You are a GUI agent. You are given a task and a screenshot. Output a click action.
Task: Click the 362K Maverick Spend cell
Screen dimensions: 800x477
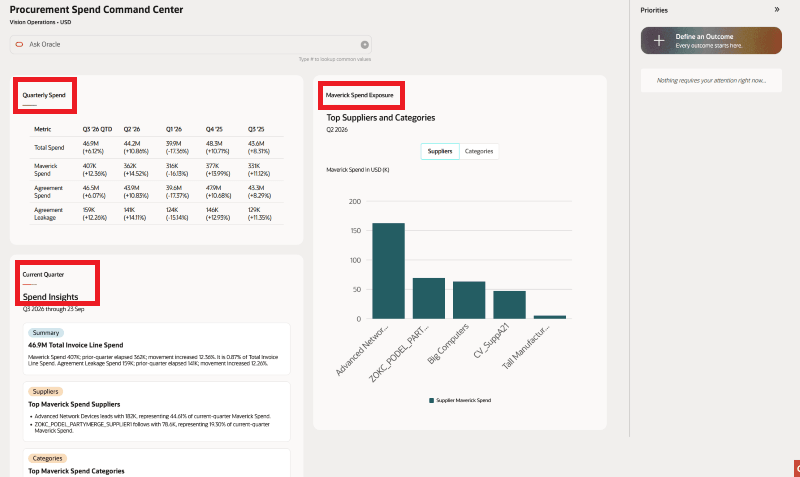click(136, 170)
